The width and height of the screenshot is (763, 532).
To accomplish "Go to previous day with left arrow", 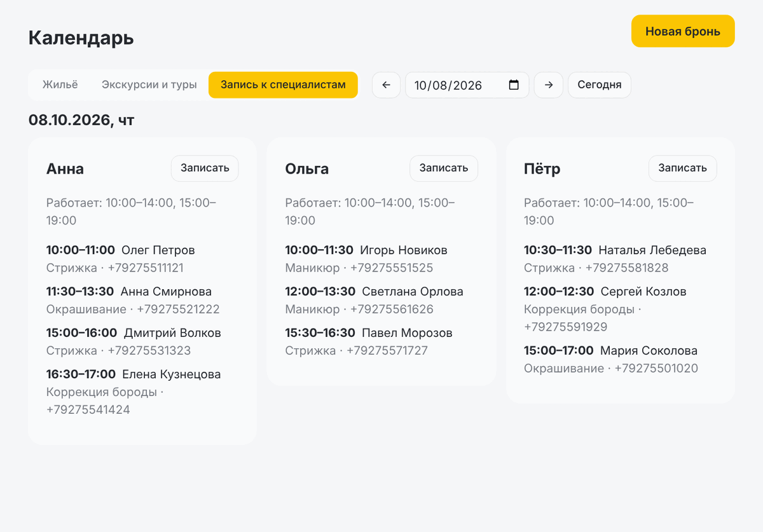I will tap(386, 85).
